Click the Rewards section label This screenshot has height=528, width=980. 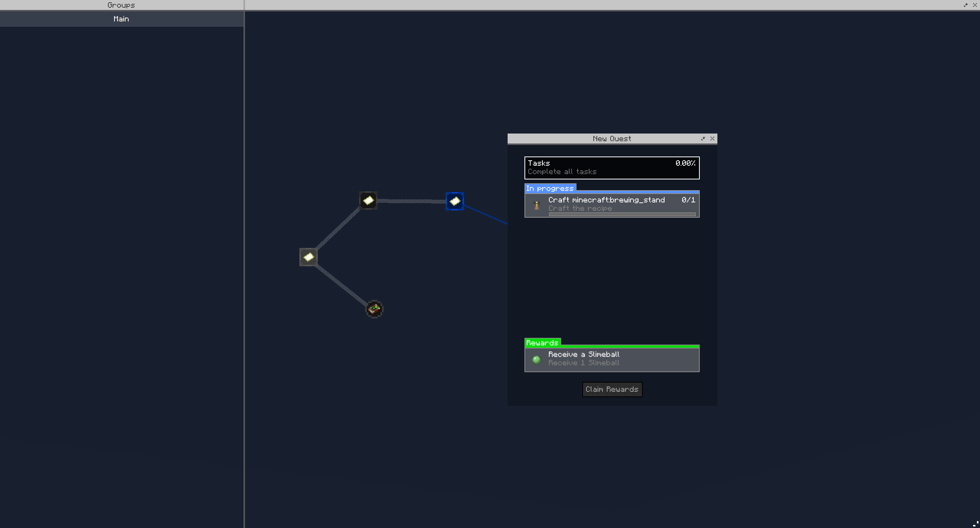pos(542,342)
